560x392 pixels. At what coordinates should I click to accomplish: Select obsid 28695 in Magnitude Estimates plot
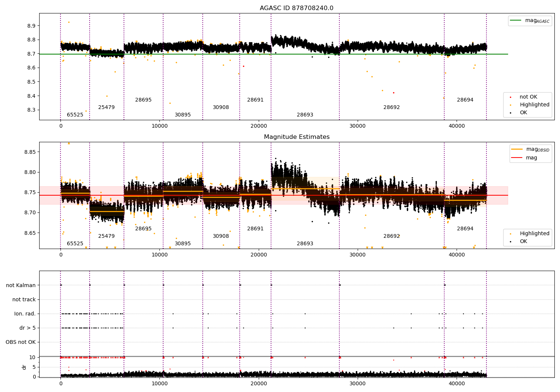143,229
